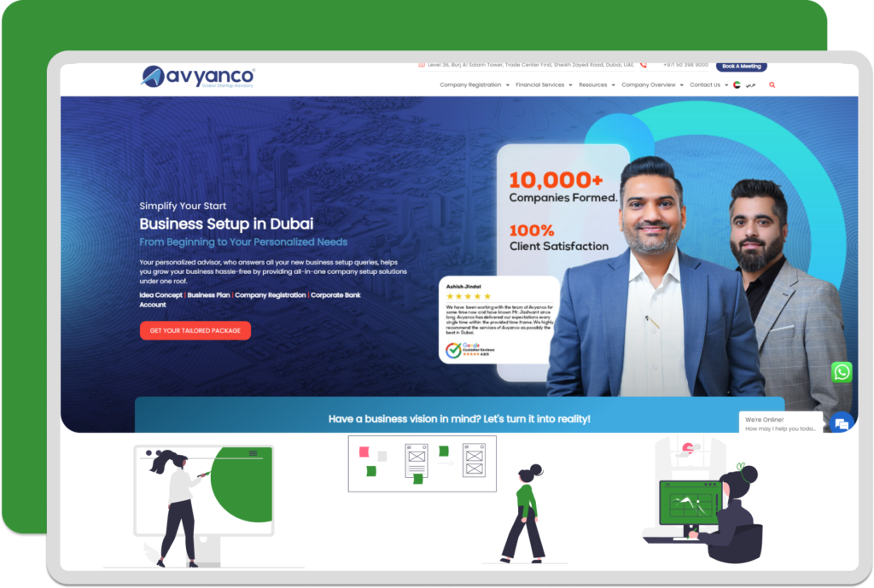Call the +971 50 398 9000 number link
The width and height of the screenshot is (874, 588).
tap(685, 65)
